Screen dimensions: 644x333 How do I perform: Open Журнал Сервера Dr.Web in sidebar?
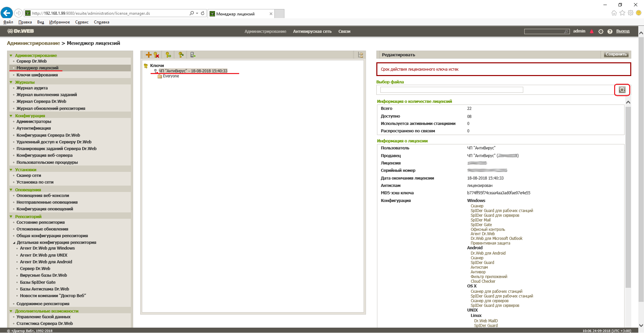[41, 102]
